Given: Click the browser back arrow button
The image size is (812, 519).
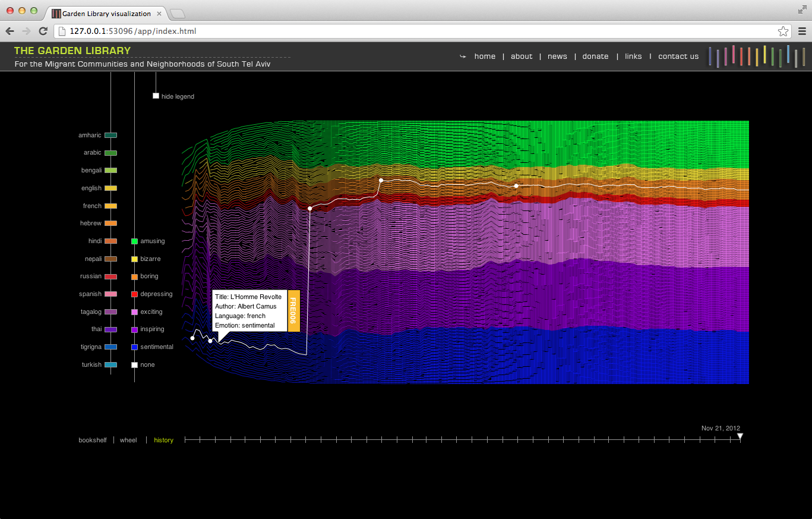Looking at the screenshot, I should click(x=10, y=32).
